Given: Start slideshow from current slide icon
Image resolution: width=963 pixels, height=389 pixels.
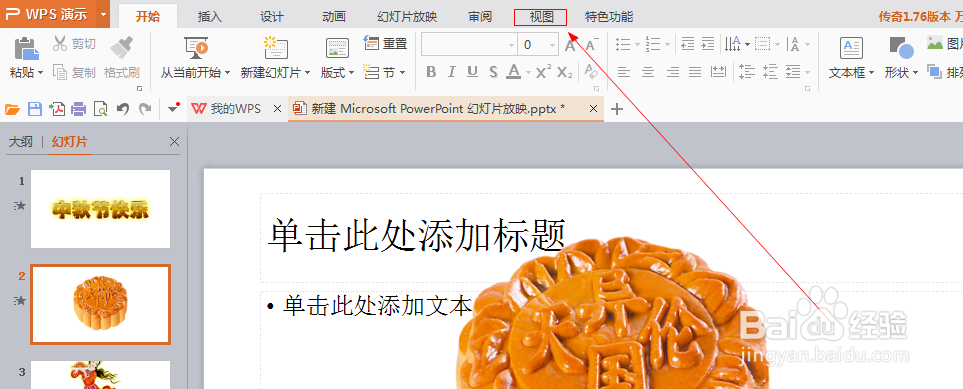Looking at the screenshot, I should [195, 48].
